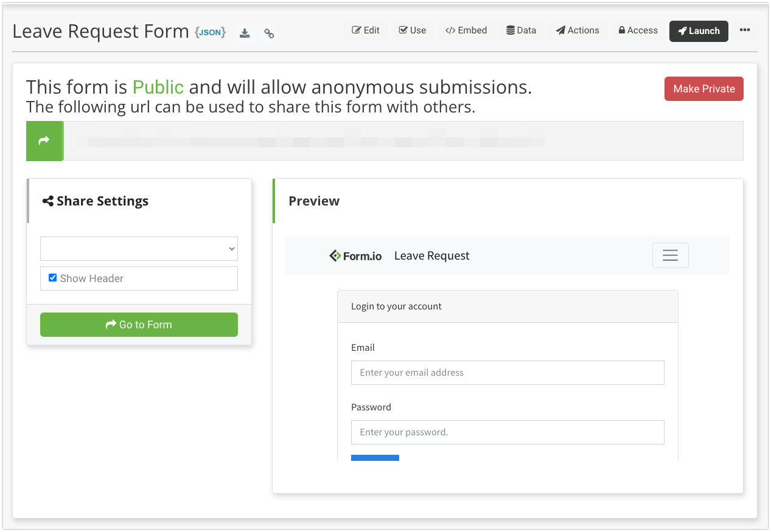Click the chain link icon near title
Viewport: 771px width, 532px height.
coord(269,33)
